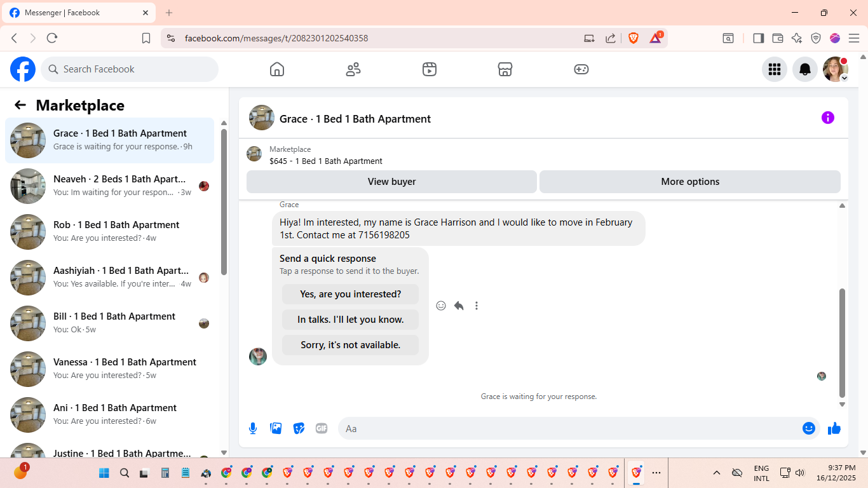Screen dimensions: 868x488
Task: Click the conversation list scrollbar
Action: [x=224, y=201]
